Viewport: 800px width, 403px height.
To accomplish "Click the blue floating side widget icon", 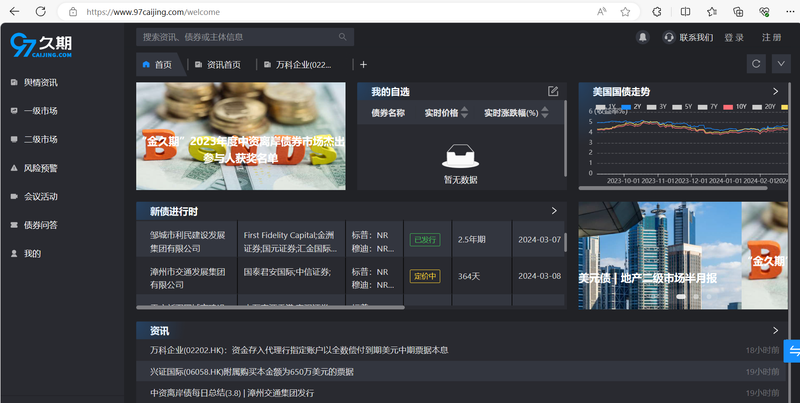I will coord(792,350).
